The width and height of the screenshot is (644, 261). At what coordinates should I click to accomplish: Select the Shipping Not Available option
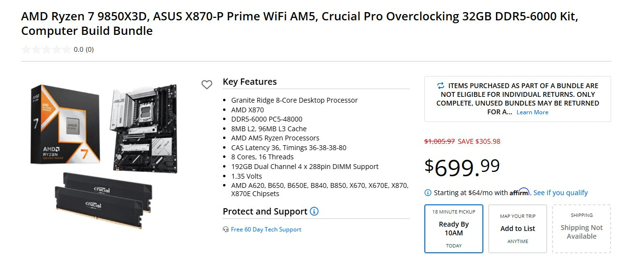pos(581,229)
